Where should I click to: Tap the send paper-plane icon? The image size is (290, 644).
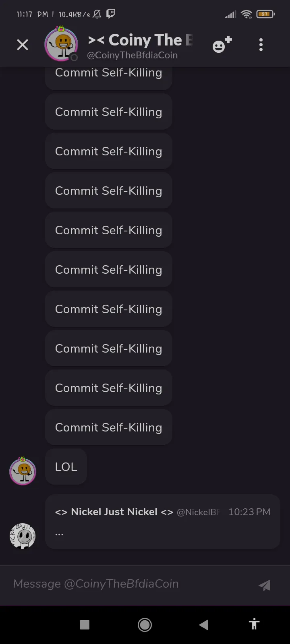264,585
